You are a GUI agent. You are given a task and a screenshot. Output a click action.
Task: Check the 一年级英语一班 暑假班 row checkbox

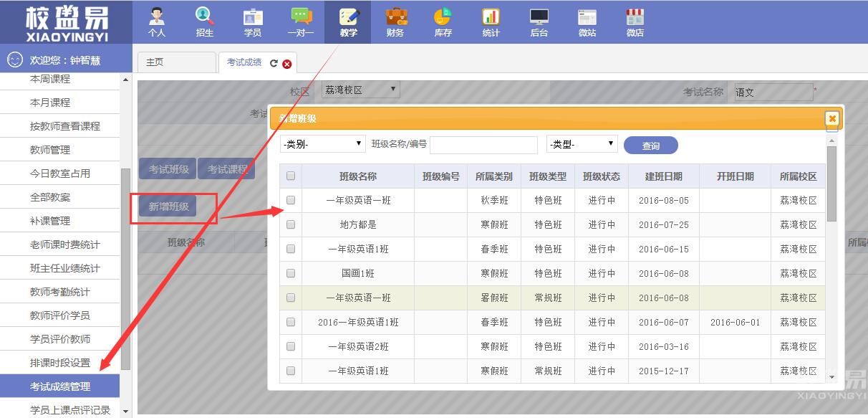[291, 298]
